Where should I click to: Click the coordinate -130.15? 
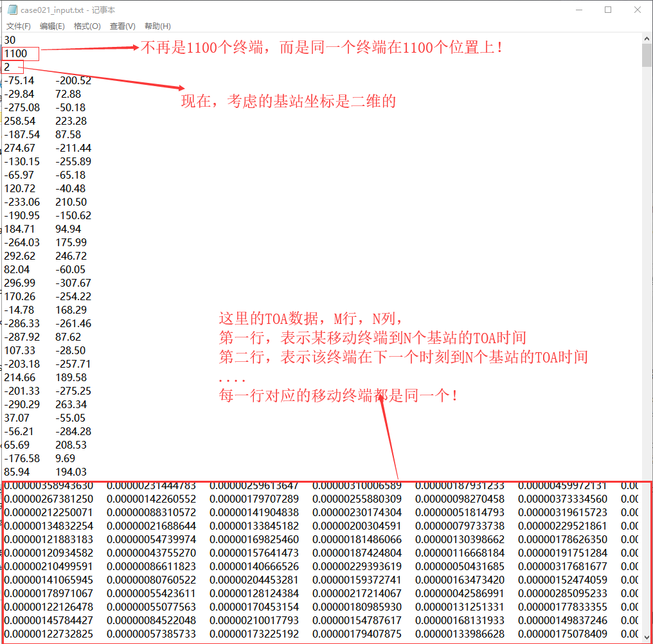pos(22,161)
